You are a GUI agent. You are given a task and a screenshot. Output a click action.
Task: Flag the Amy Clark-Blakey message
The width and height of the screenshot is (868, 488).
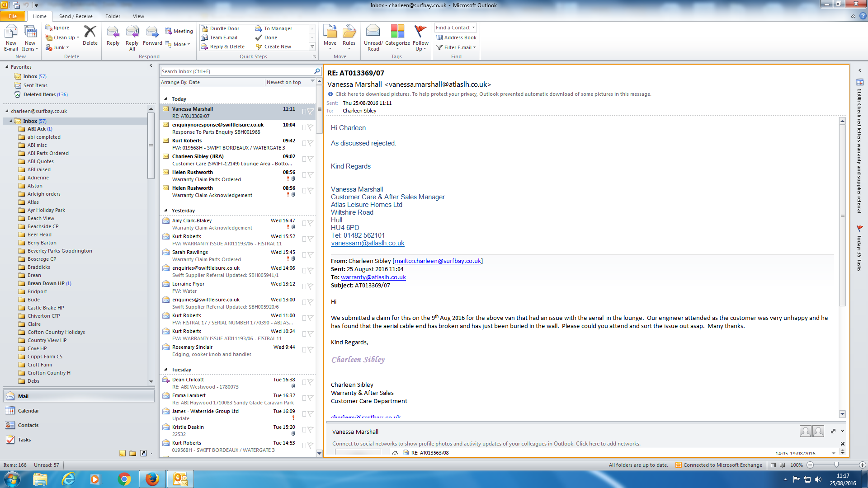tap(311, 223)
